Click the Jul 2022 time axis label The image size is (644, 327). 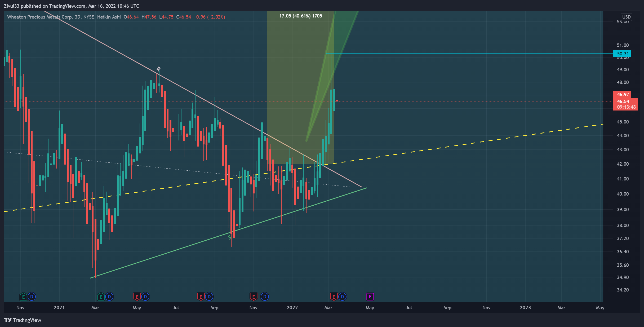point(409,308)
